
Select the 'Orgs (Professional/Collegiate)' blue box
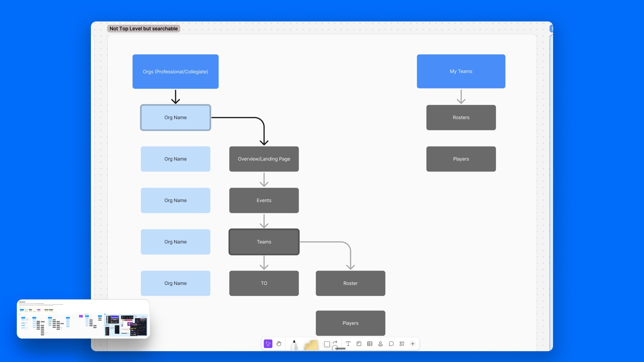(175, 72)
